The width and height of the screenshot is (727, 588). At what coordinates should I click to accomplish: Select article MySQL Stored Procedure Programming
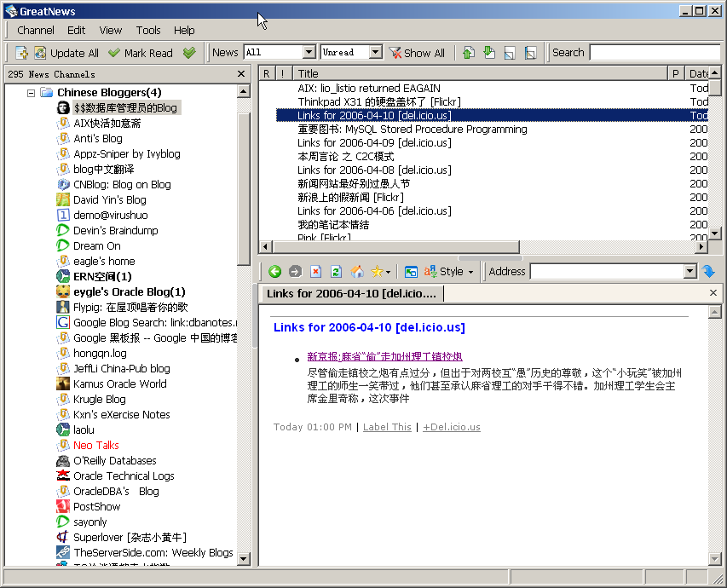click(x=413, y=129)
